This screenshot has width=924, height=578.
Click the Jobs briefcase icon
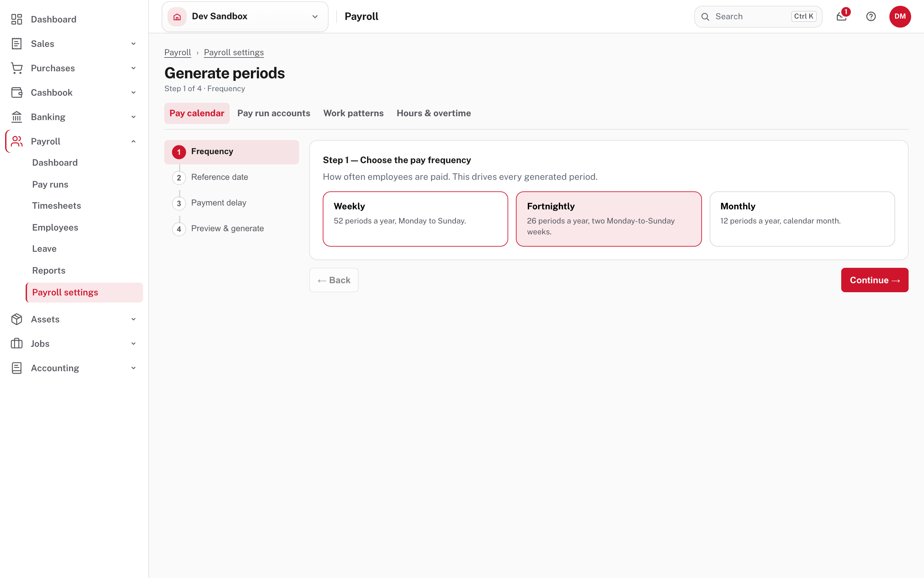(16, 344)
